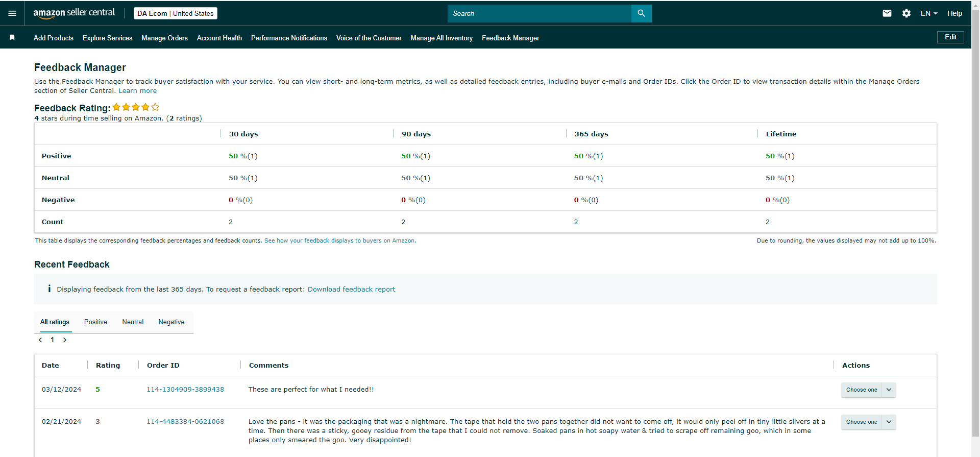Image resolution: width=980 pixels, height=457 pixels.
Task: Click the Date column header
Action: (51, 366)
